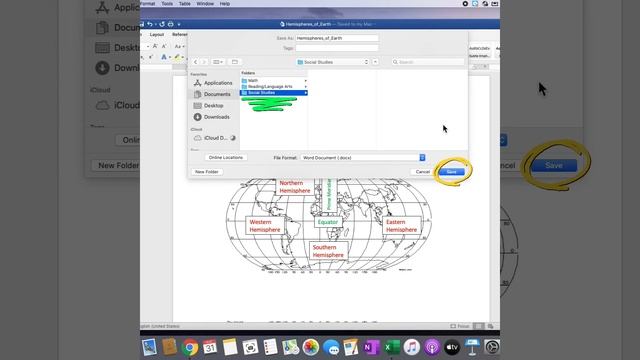Open Maps from the Dock
The width and height of the screenshot is (640, 360).
pyautogui.click(x=291, y=347)
